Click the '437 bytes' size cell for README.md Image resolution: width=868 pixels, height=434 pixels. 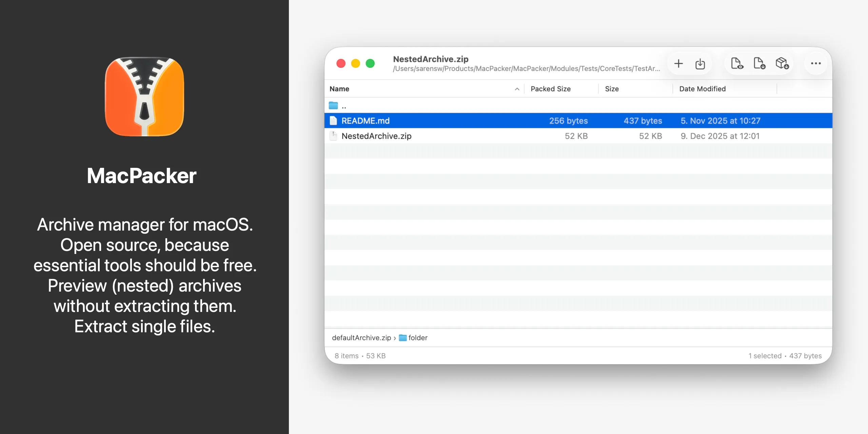[x=643, y=121]
